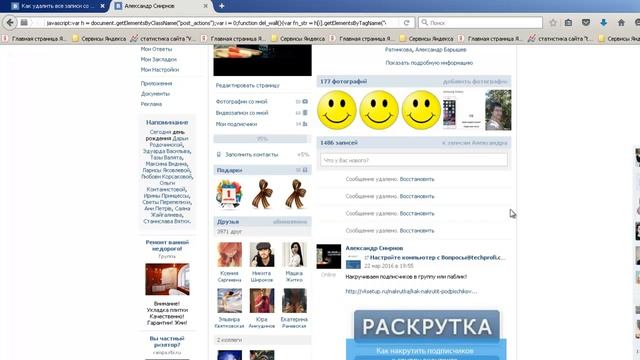
Task: Open 'Документы' in the left menu
Action: (x=155, y=93)
